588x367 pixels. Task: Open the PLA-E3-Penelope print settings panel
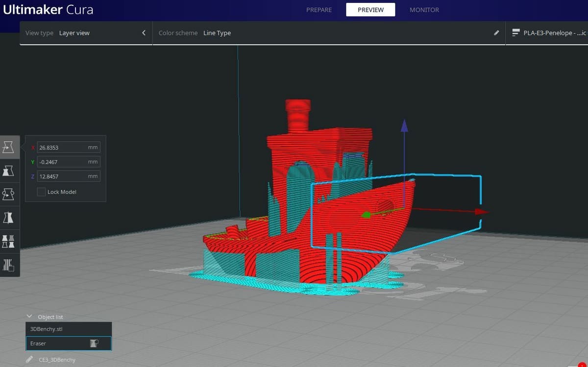pyautogui.click(x=546, y=33)
